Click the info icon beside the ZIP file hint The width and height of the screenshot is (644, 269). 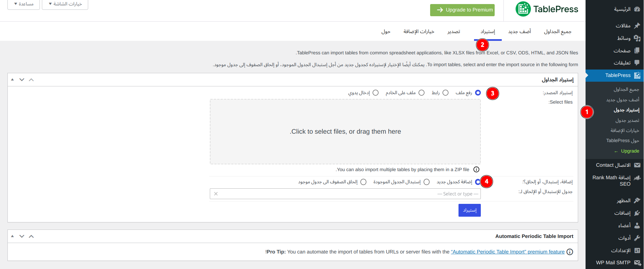click(x=476, y=169)
